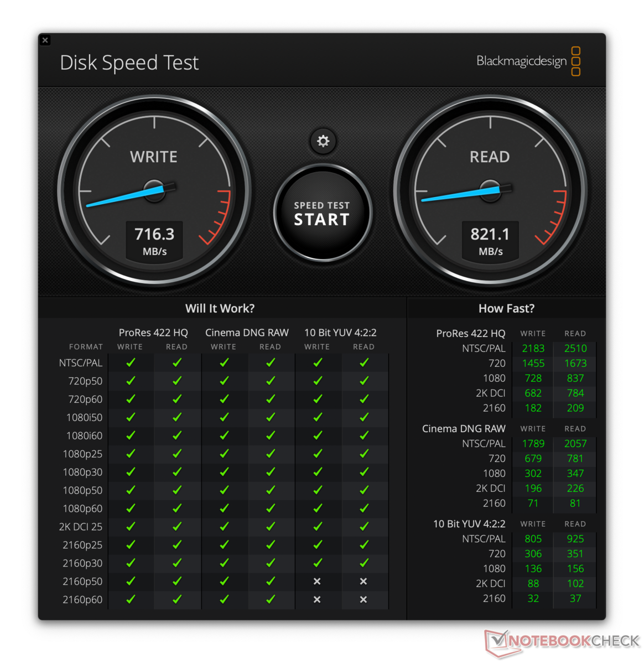Viewport: 644px width, 664px height.
Task: Select the How Fast? panel header
Action: [x=506, y=308]
